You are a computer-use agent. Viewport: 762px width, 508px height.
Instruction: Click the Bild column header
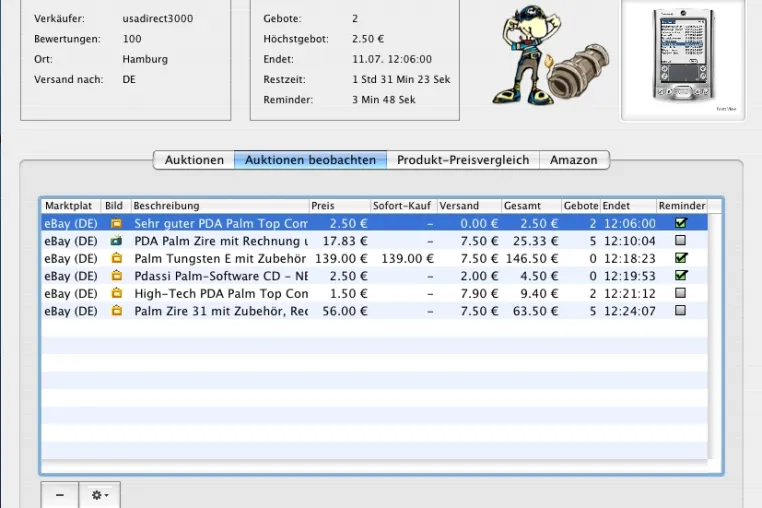point(116,206)
